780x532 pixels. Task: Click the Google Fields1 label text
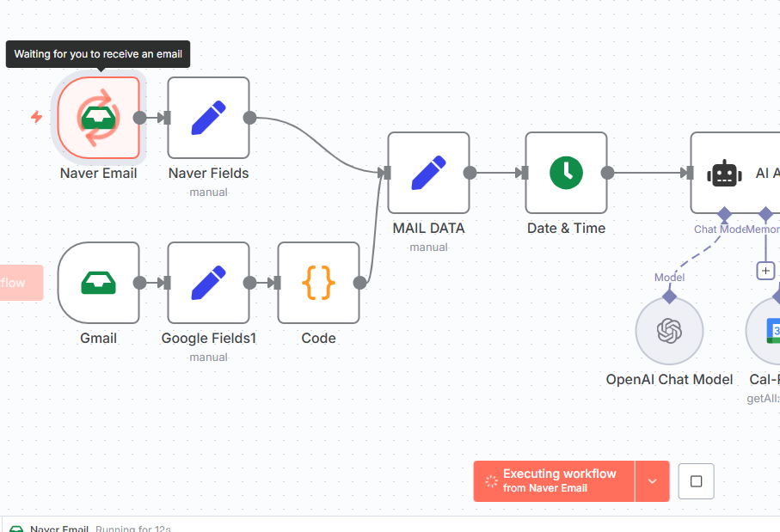coord(208,338)
